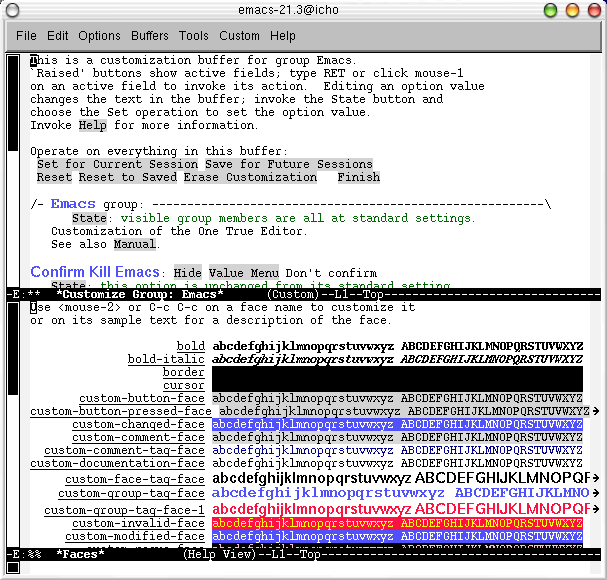
Task: Click the black cursor face sample
Action: pyautogui.click(x=397, y=385)
